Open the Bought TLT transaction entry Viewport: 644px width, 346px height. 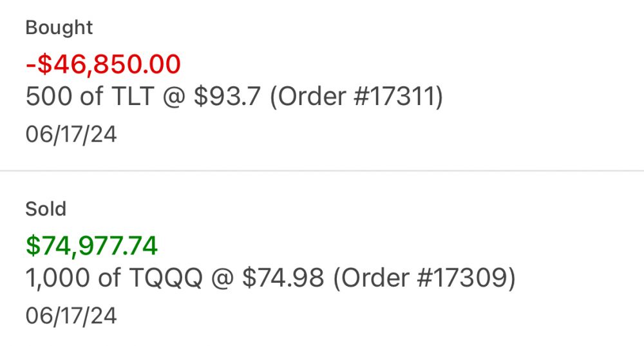tap(322, 84)
